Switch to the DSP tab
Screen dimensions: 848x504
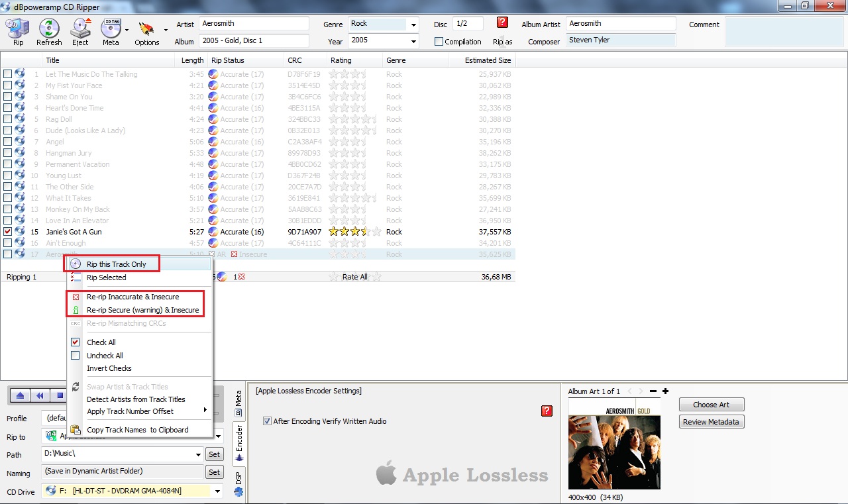pos(238,483)
